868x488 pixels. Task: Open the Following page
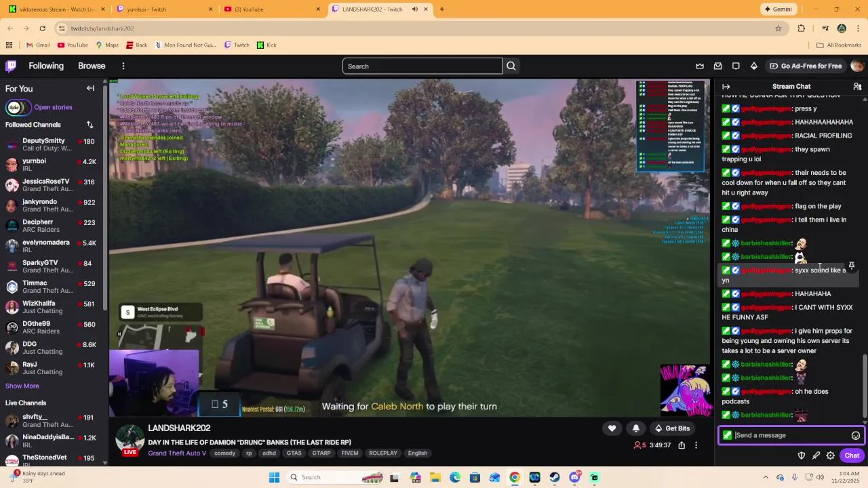[x=46, y=66]
